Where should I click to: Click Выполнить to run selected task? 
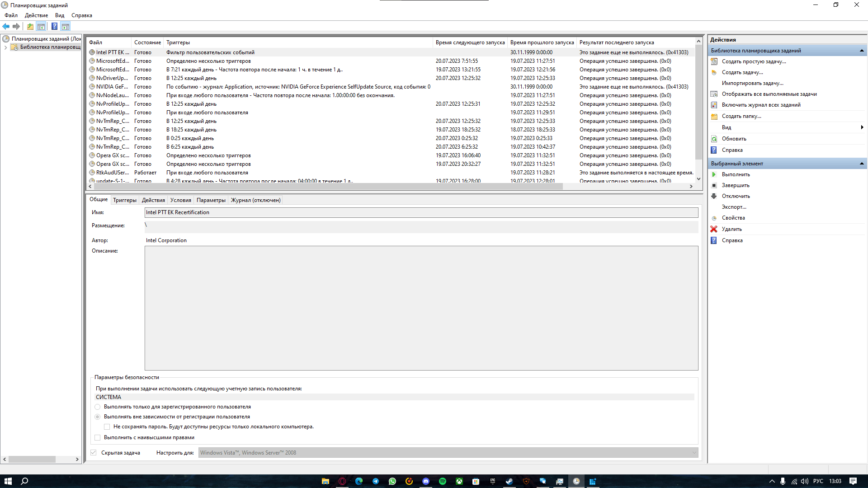[x=736, y=174]
